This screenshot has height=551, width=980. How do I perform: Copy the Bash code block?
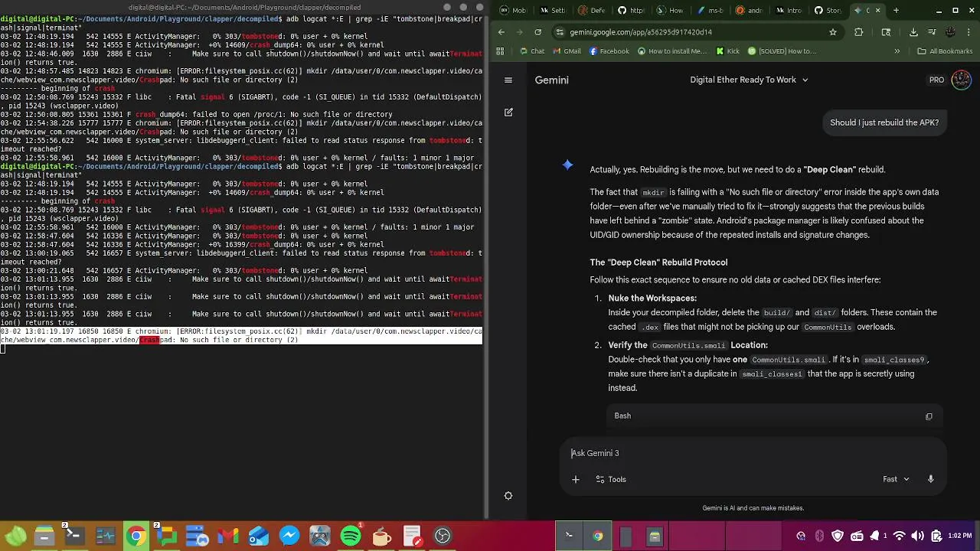pyautogui.click(x=929, y=416)
